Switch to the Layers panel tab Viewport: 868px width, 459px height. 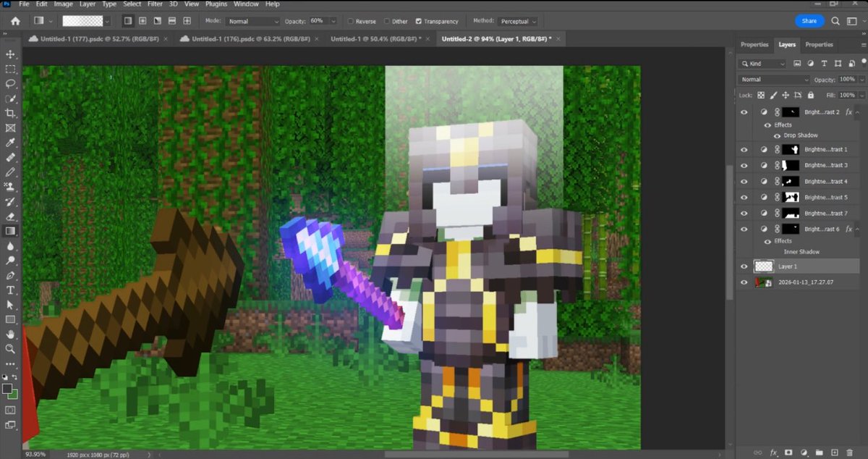pyautogui.click(x=787, y=45)
